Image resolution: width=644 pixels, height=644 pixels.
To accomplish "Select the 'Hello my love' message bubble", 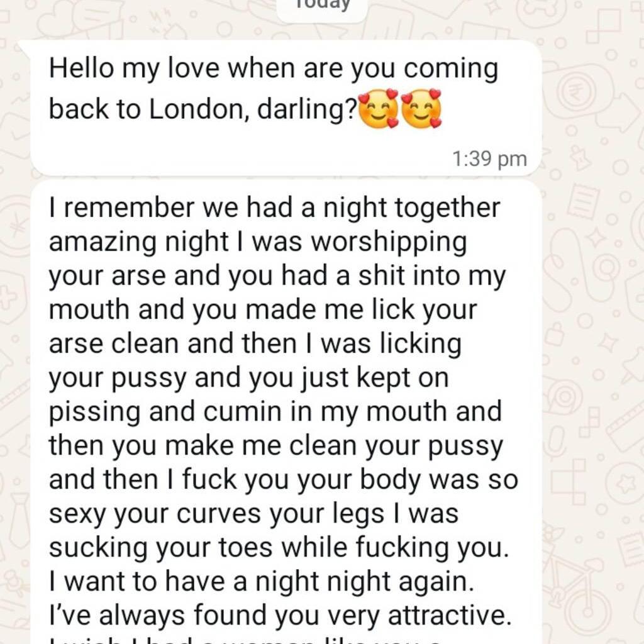I will (280, 108).
